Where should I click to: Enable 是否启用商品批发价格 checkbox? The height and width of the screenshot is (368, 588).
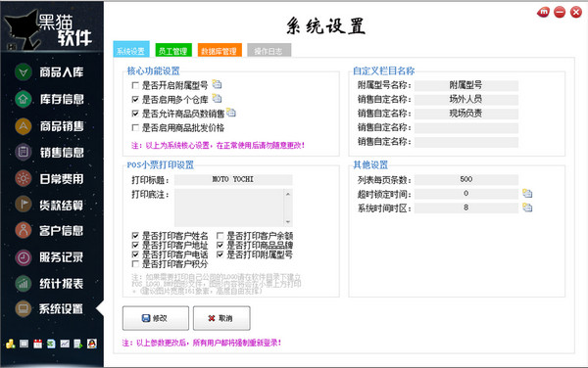click(x=135, y=127)
